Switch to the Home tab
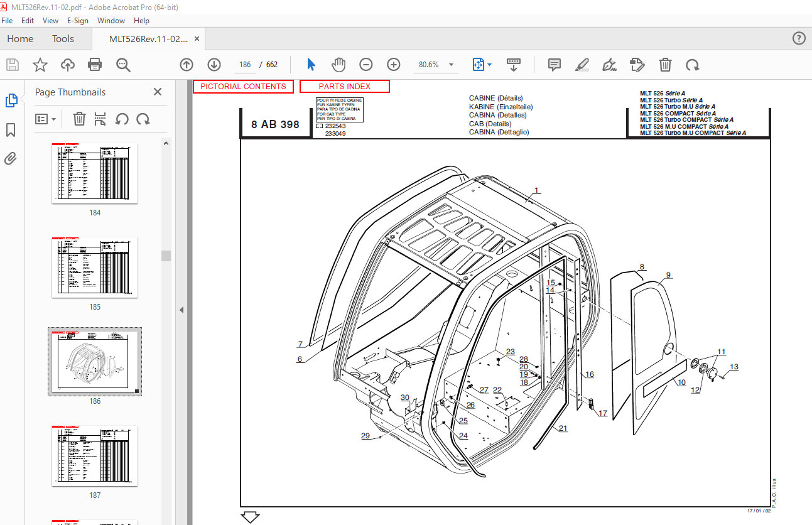Screen dimensions: 812x525 (20, 39)
